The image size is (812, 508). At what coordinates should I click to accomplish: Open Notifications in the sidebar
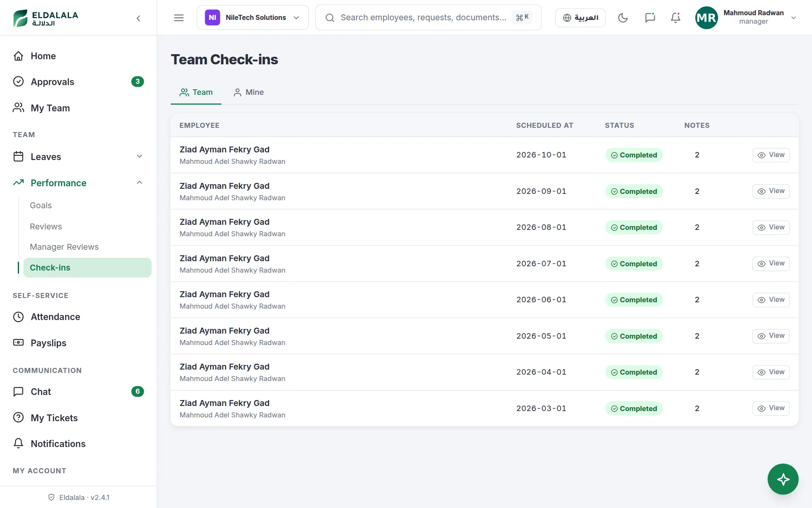[78, 444]
